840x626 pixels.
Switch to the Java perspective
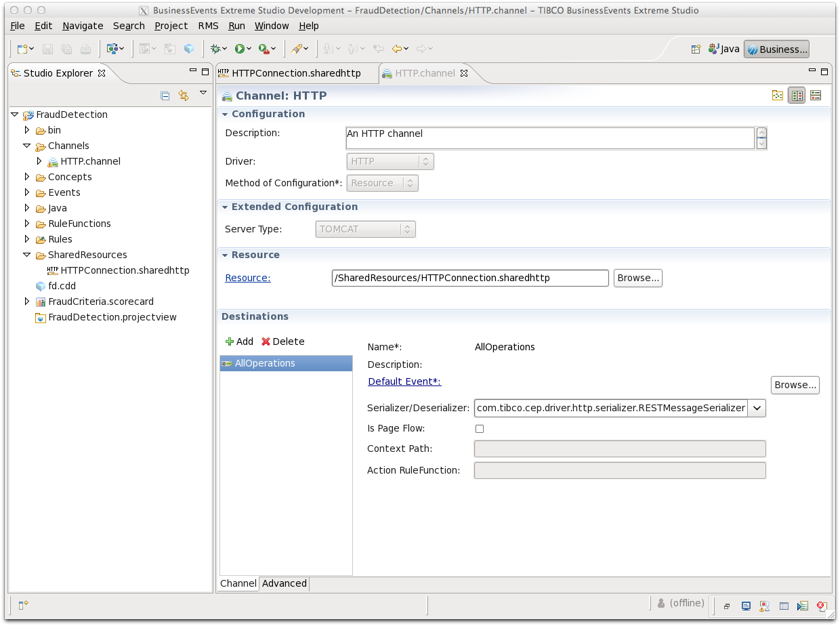point(724,49)
